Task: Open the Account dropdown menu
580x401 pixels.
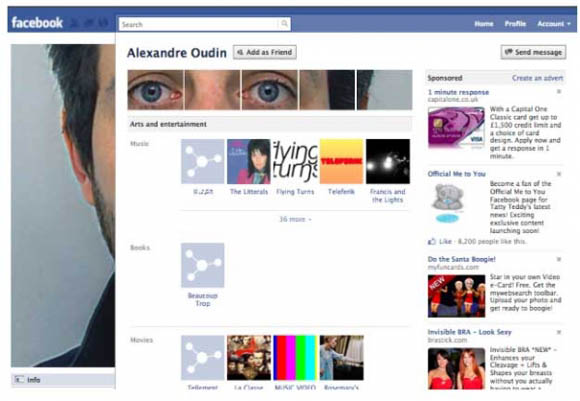Action: pyautogui.click(x=554, y=24)
